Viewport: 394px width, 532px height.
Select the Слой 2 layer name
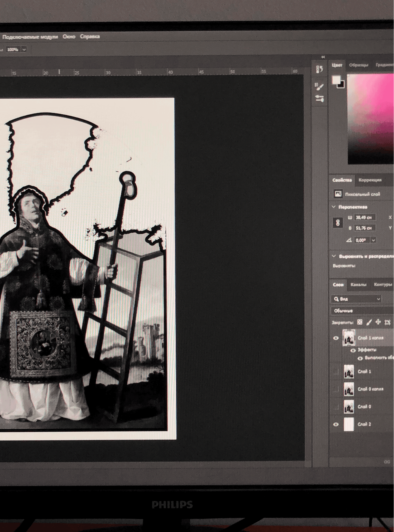pos(364,424)
